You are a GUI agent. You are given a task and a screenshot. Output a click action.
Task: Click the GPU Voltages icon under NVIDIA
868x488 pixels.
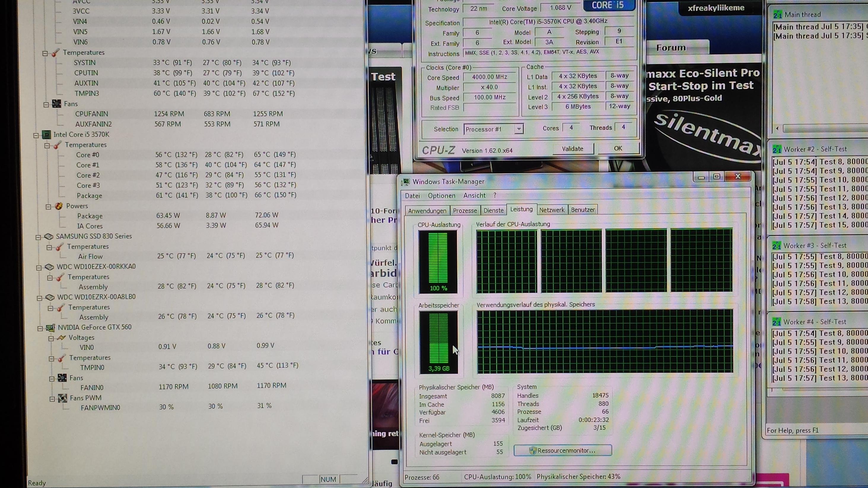coord(61,338)
